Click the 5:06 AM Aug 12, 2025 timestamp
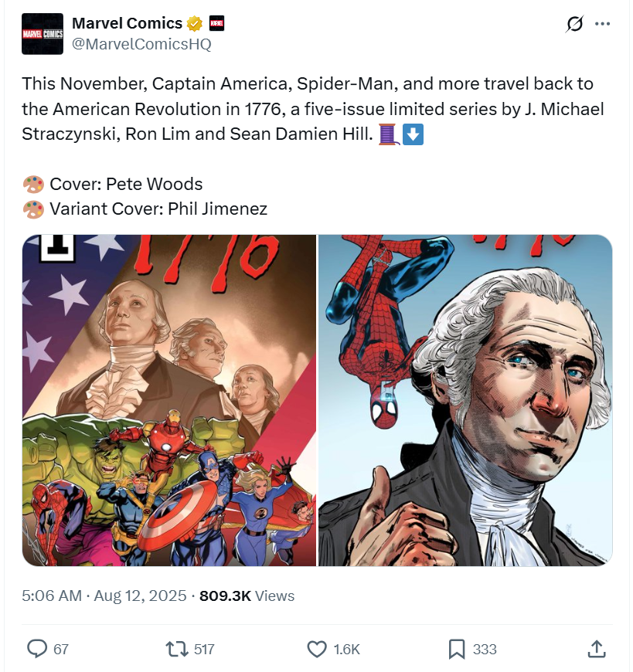The image size is (633, 672). pyautogui.click(x=104, y=596)
